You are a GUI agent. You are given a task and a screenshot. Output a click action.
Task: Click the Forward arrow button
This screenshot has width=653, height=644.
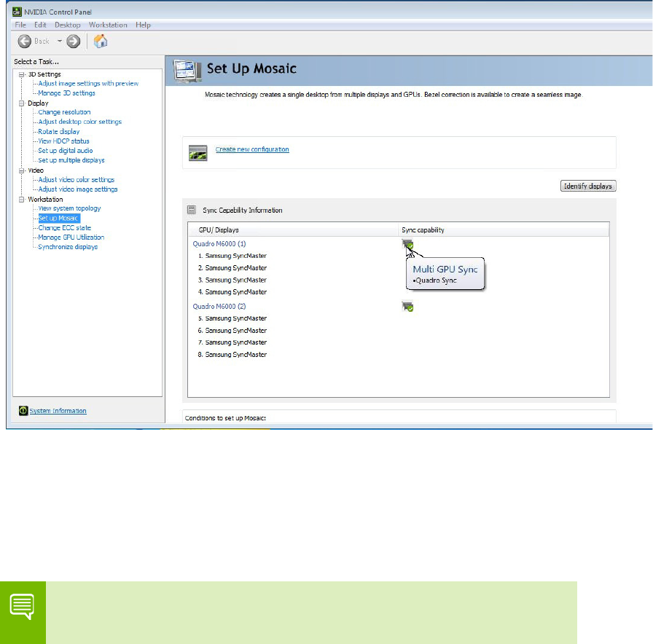click(x=74, y=42)
